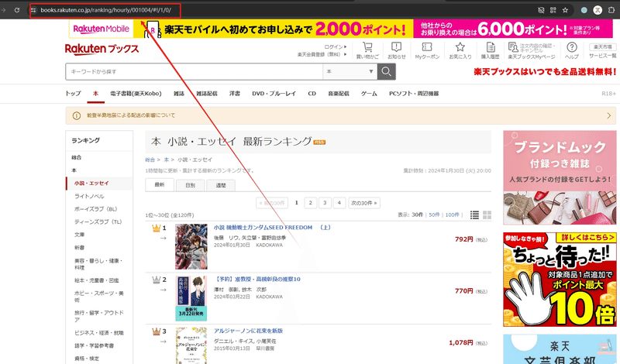The height and width of the screenshot is (364, 620).
Task: Select the トップ navigation item
Action: [73, 94]
